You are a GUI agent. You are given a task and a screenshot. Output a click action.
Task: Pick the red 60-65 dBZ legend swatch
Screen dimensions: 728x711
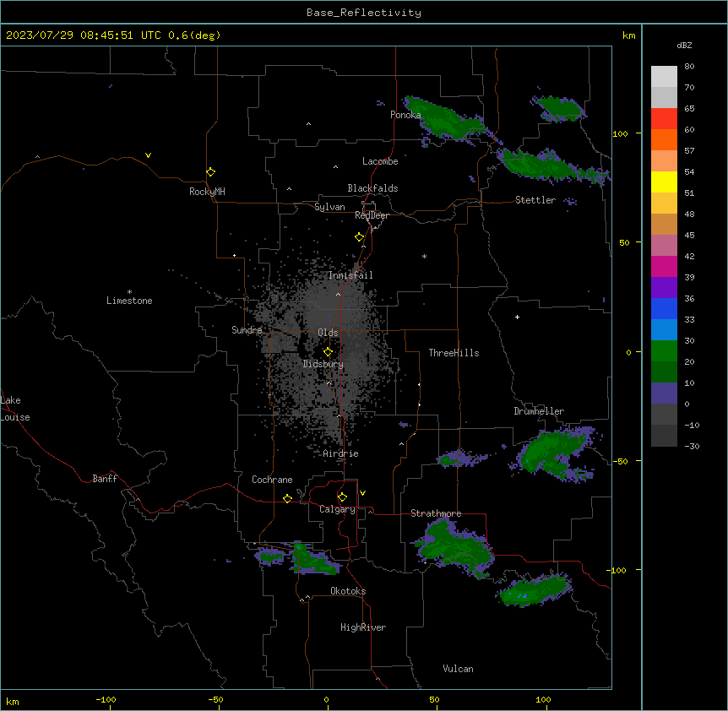click(664, 118)
